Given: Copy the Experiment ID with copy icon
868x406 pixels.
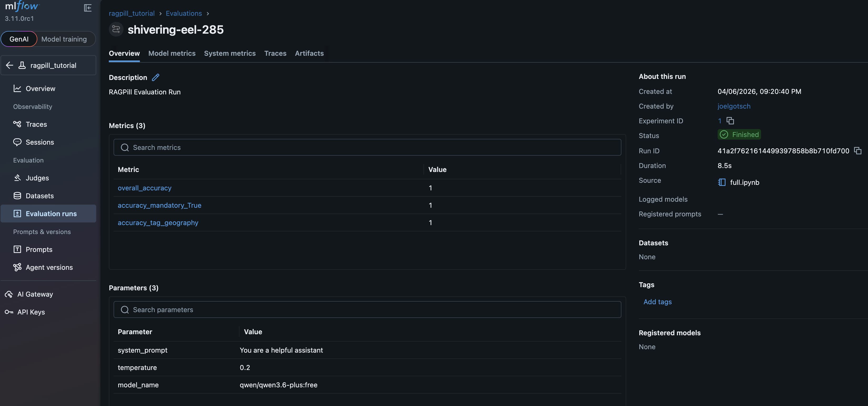Looking at the screenshot, I should pos(730,121).
